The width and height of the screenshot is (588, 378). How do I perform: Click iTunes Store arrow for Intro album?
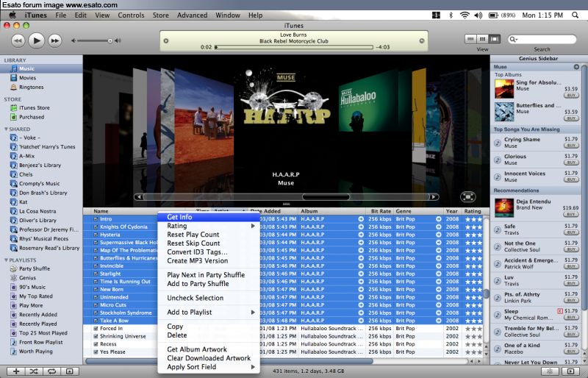point(361,219)
